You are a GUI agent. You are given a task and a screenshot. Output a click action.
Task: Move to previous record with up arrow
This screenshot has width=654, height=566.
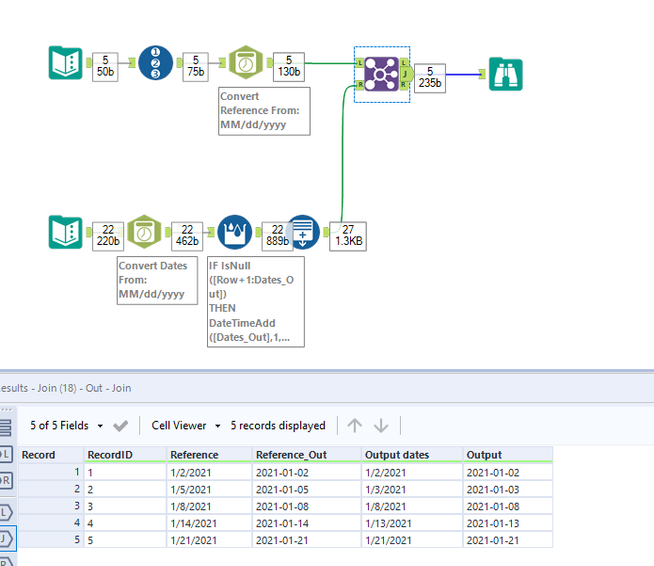tap(355, 425)
